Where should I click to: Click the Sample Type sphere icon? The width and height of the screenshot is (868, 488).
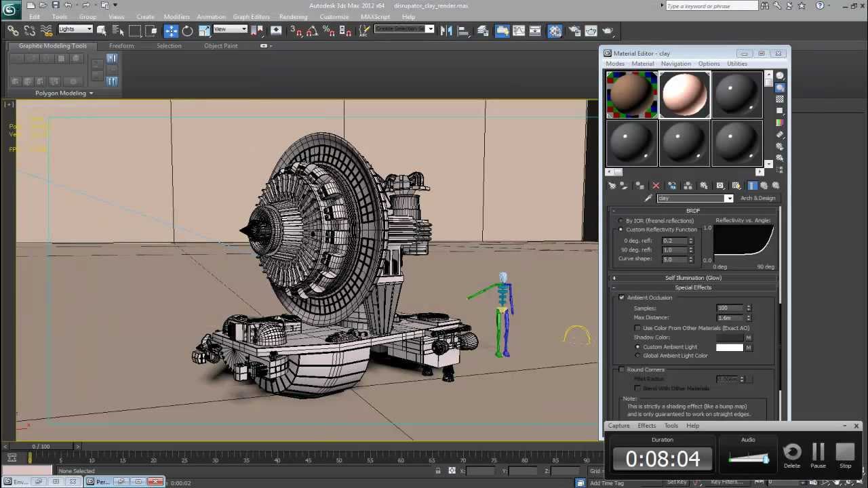(780, 76)
